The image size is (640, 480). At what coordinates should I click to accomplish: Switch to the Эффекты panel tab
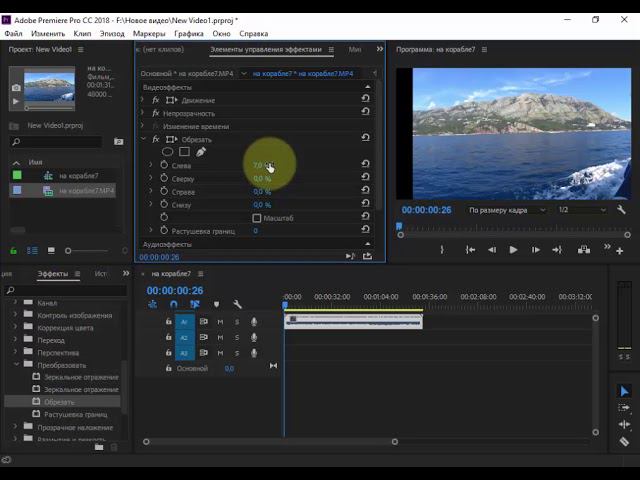pos(52,273)
